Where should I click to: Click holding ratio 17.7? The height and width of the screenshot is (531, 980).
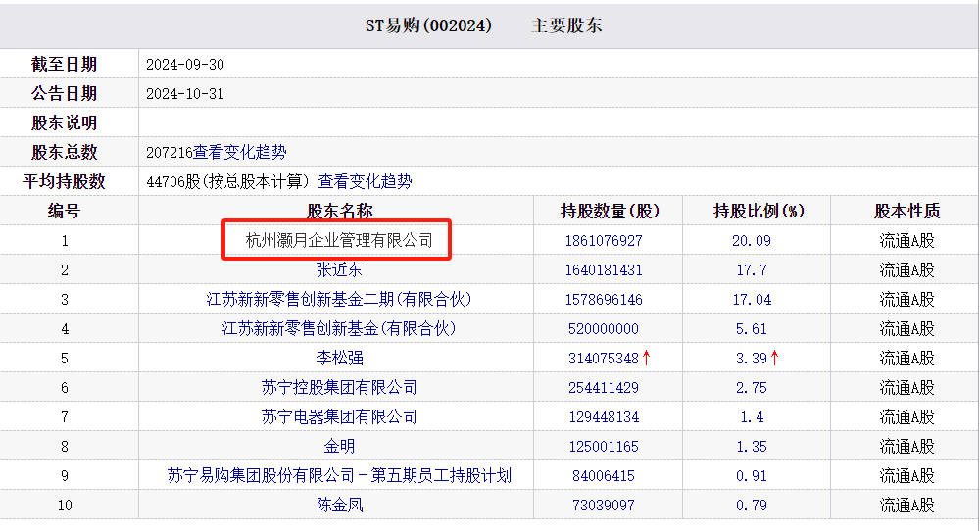click(752, 269)
